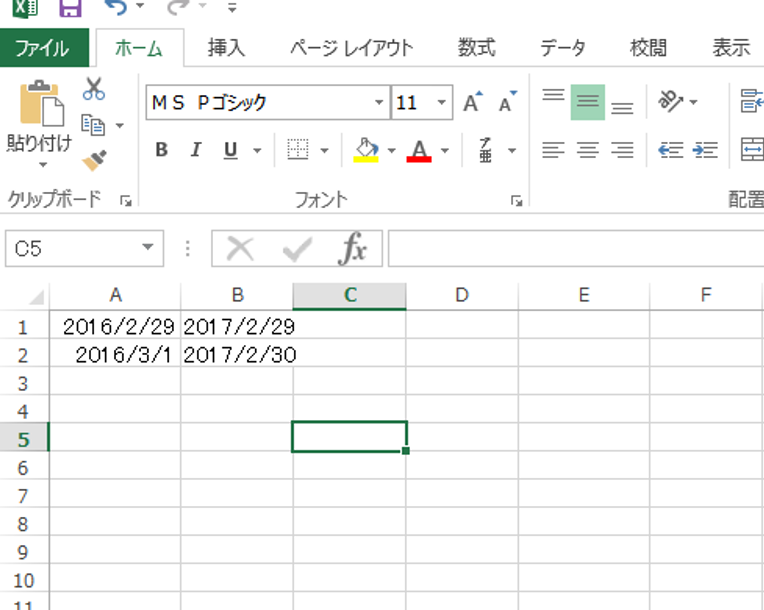Select cell with 2017/2/30
This screenshot has width=764, height=610.
coord(237,355)
